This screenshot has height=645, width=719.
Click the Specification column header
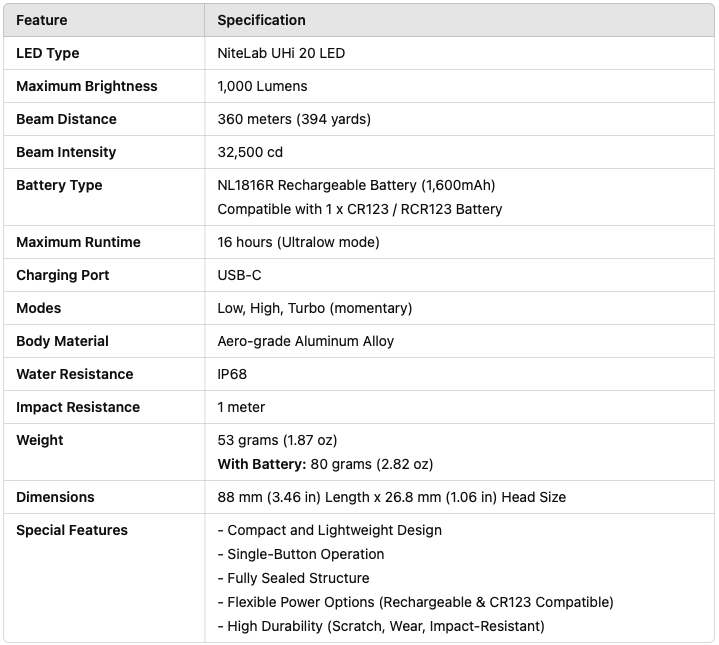tap(261, 20)
